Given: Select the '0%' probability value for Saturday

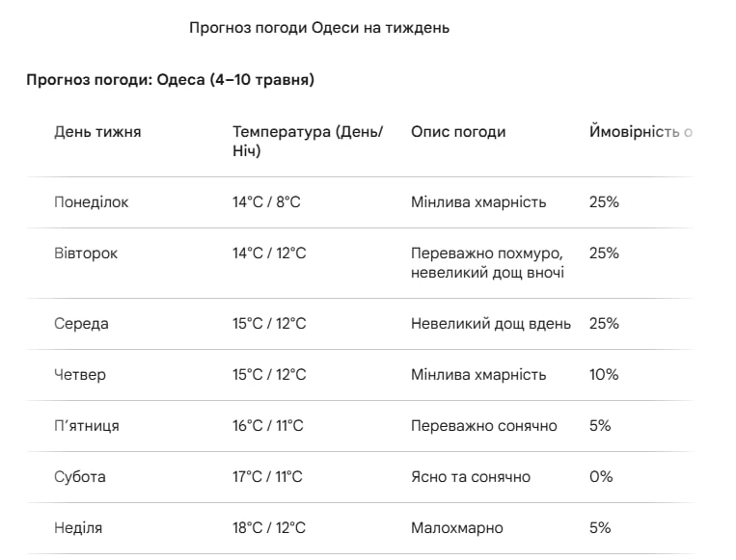Looking at the screenshot, I should 600,477.
